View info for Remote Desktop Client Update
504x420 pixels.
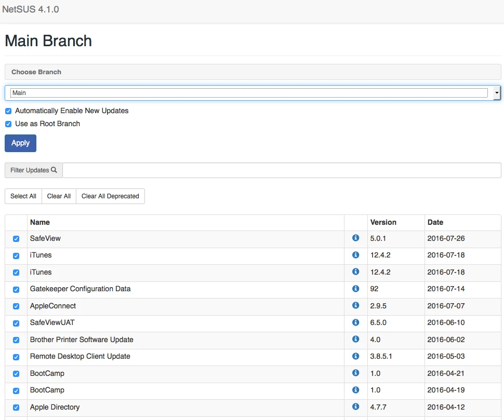coord(355,356)
